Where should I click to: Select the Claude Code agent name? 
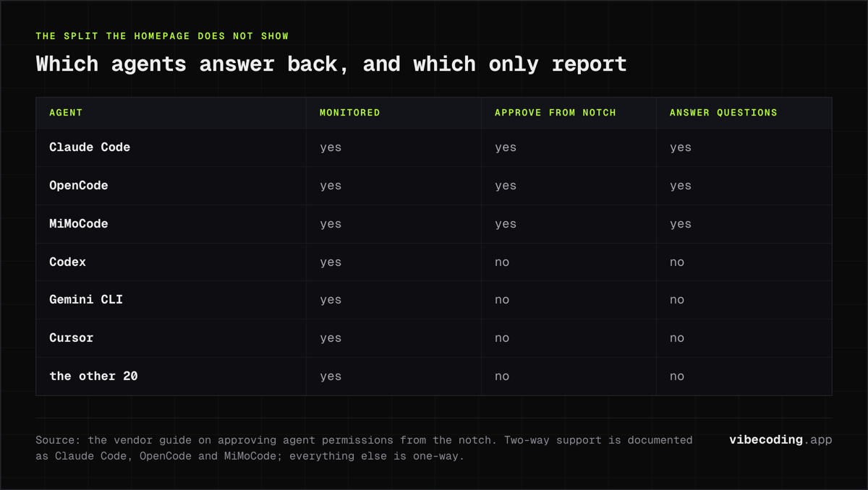[x=90, y=147]
